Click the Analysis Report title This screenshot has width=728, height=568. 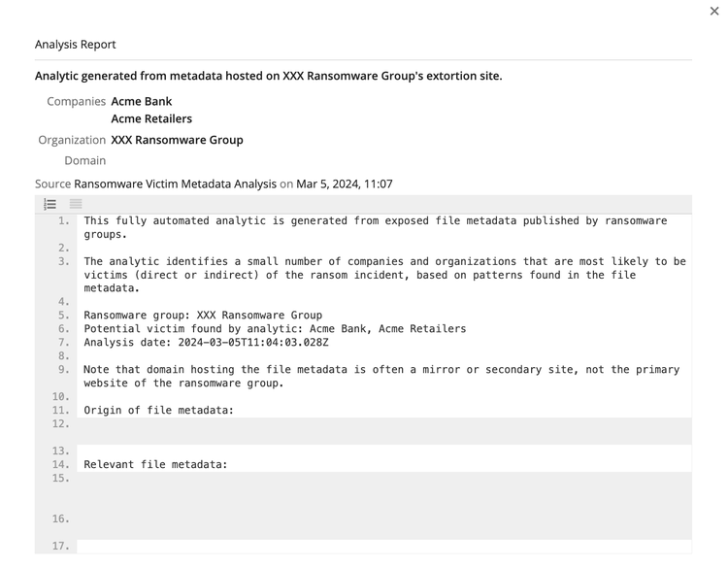tap(76, 45)
